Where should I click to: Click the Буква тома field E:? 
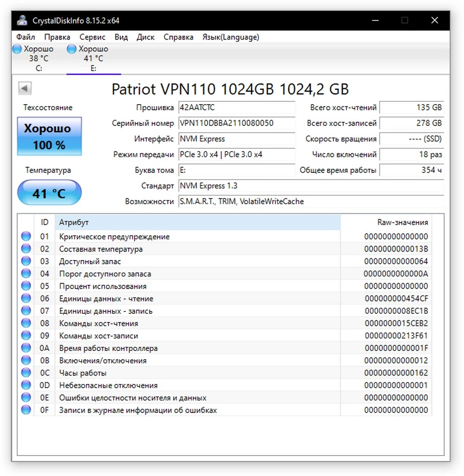tap(236, 170)
